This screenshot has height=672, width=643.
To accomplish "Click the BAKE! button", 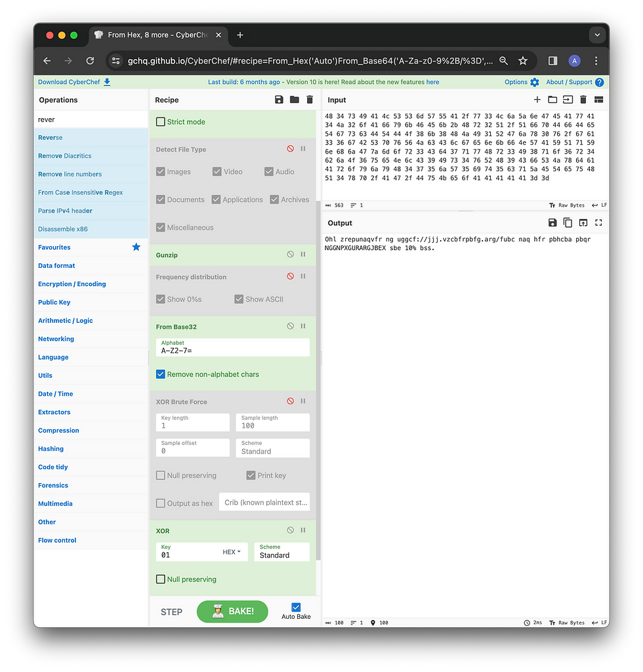I will 232,612.
